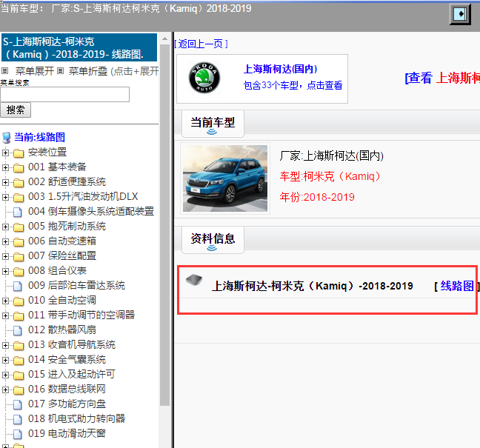This screenshot has height=448, width=480.
Task: Click document icon of 019 电动滑动天窗
Action: tap(18, 434)
